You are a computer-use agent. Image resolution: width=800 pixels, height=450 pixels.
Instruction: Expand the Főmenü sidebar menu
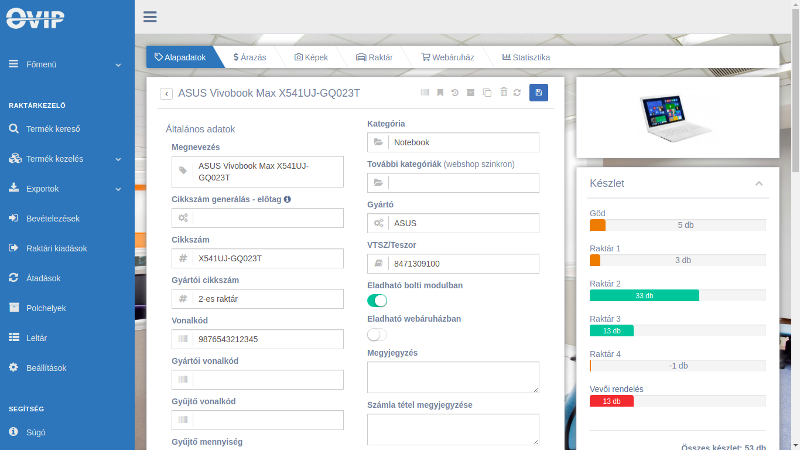pos(65,65)
